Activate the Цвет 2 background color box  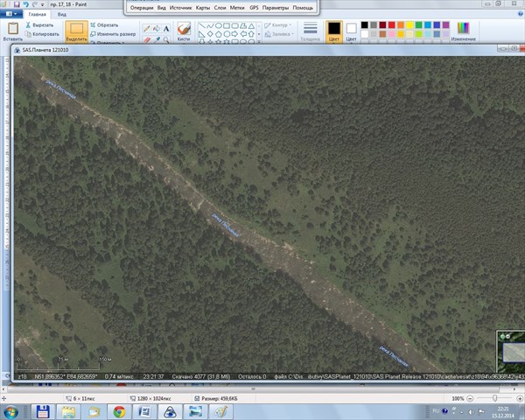352,31
